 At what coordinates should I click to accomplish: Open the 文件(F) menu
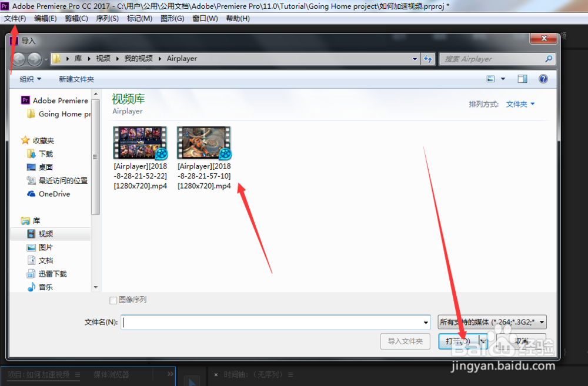pos(15,18)
